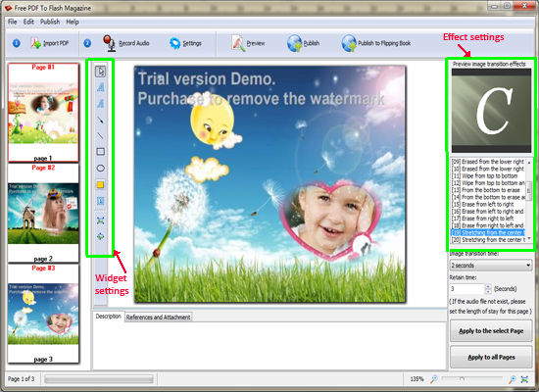Click the fit-to-window widget icon
The height and width of the screenshot is (392, 539).
[x=100, y=220]
